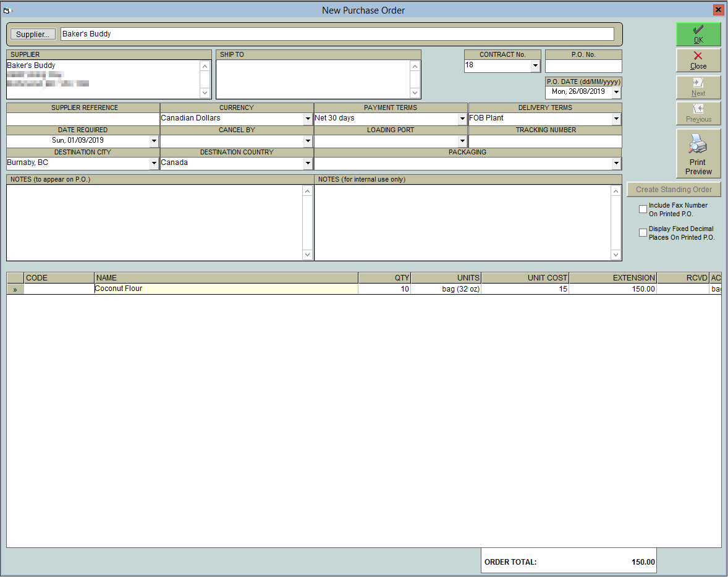The height and width of the screenshot is (577, 728).
Task: Open the Delivery Terms dropdown
Action: click(x=616, y=119)
